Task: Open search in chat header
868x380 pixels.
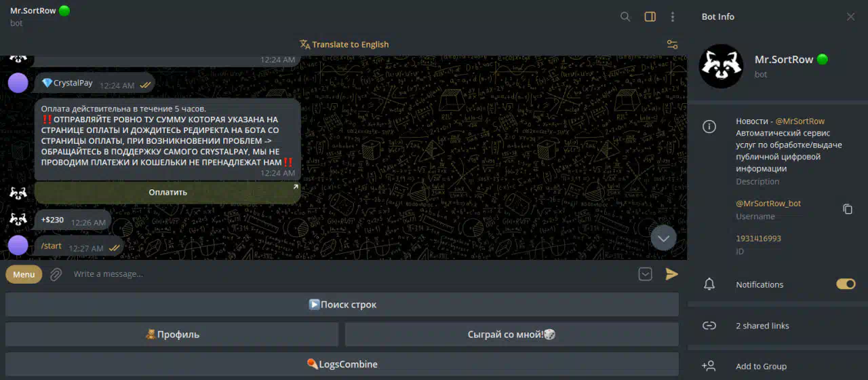Action: pyautogui.click(x=625, y=17)
